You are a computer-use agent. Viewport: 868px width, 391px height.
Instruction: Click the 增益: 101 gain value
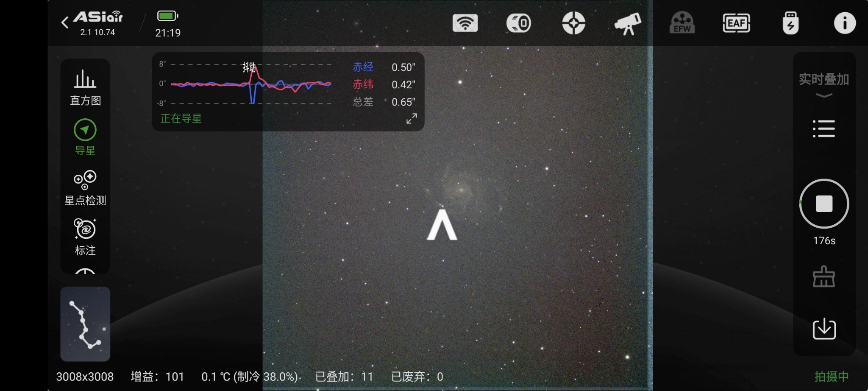(x=157, y=377)
